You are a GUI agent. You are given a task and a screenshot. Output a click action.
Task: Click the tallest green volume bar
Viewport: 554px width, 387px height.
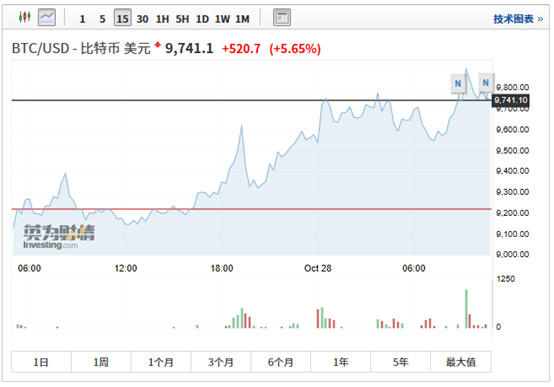point(466,309)
